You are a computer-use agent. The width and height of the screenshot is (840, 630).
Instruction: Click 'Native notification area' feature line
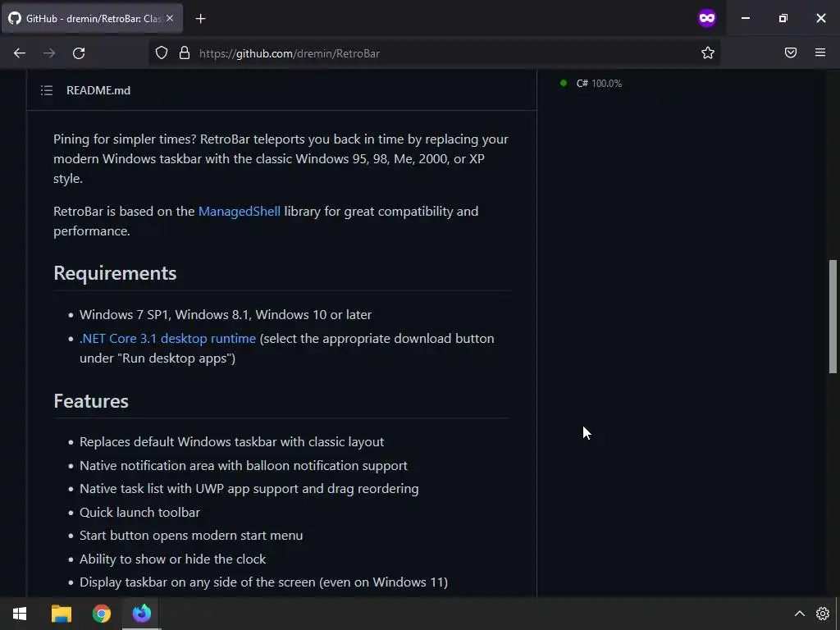[243, 466]
